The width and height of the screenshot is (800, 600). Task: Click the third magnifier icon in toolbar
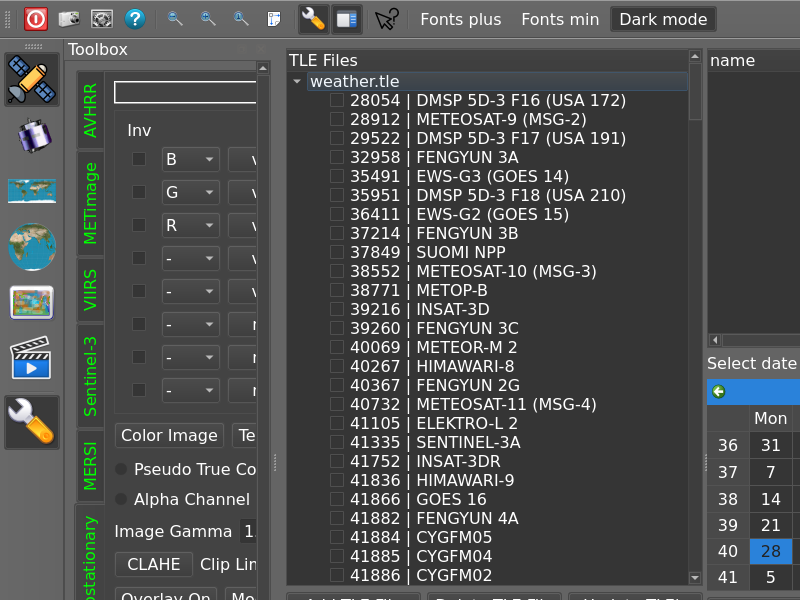[x=241, y=19]
